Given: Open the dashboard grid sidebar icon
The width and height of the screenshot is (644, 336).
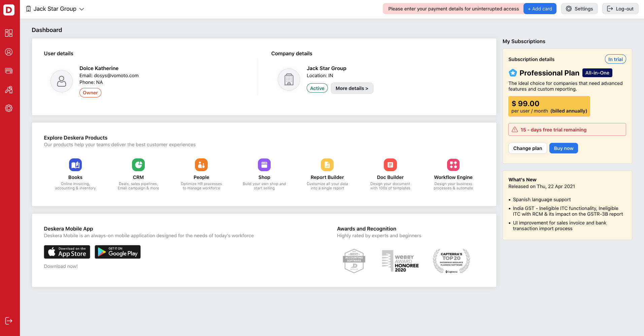Looking at the screenshot, I should pyautogui.click(x=9, y=33).
